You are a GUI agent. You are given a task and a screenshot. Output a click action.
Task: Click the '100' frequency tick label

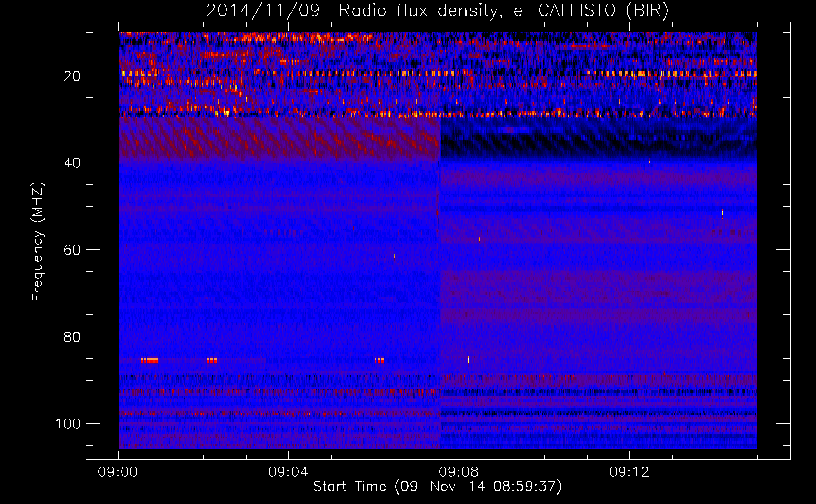(68, 424)
